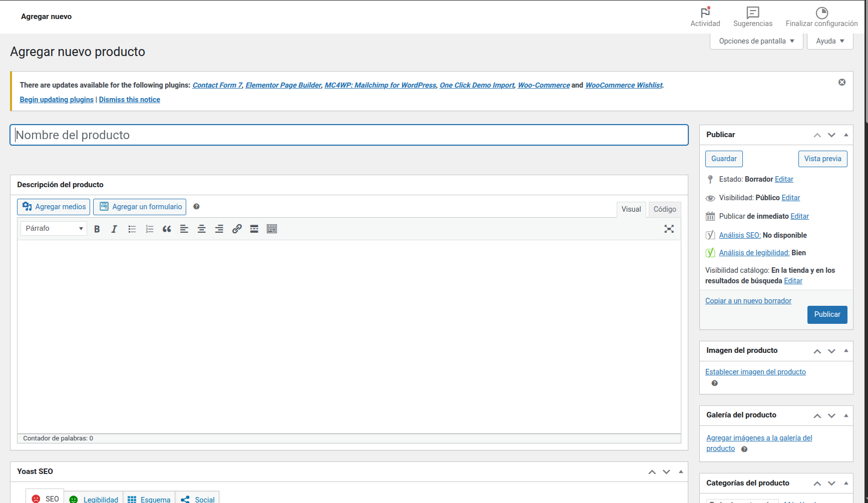Expand the Ayuda dropdown
The width and height of the screenshot is (868, 503).
[x=830, y=41]
